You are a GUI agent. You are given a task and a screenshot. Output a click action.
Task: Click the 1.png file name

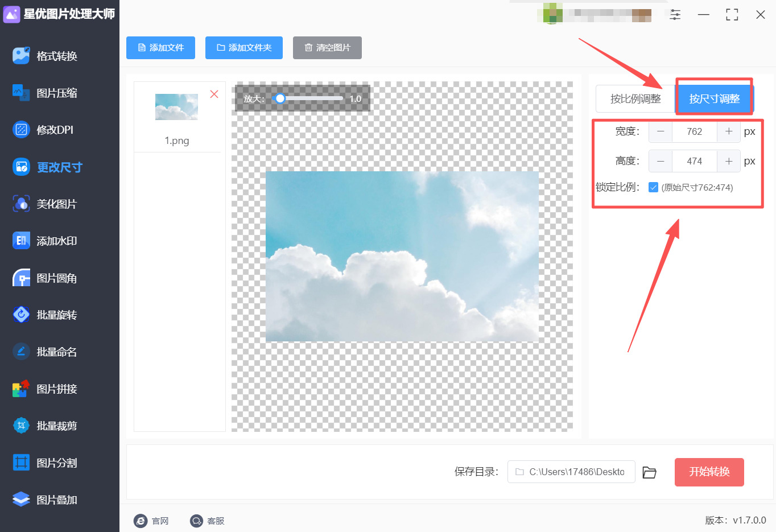point(177,141)
